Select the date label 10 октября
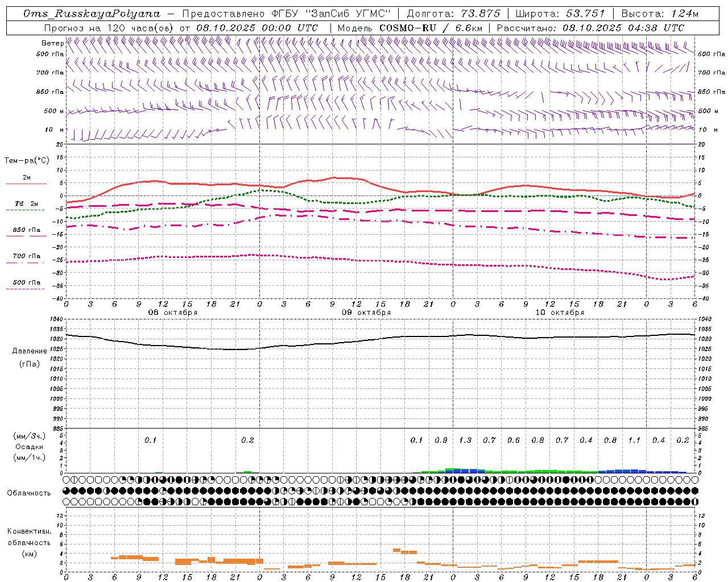728x582 pixels. coord(560,313)
